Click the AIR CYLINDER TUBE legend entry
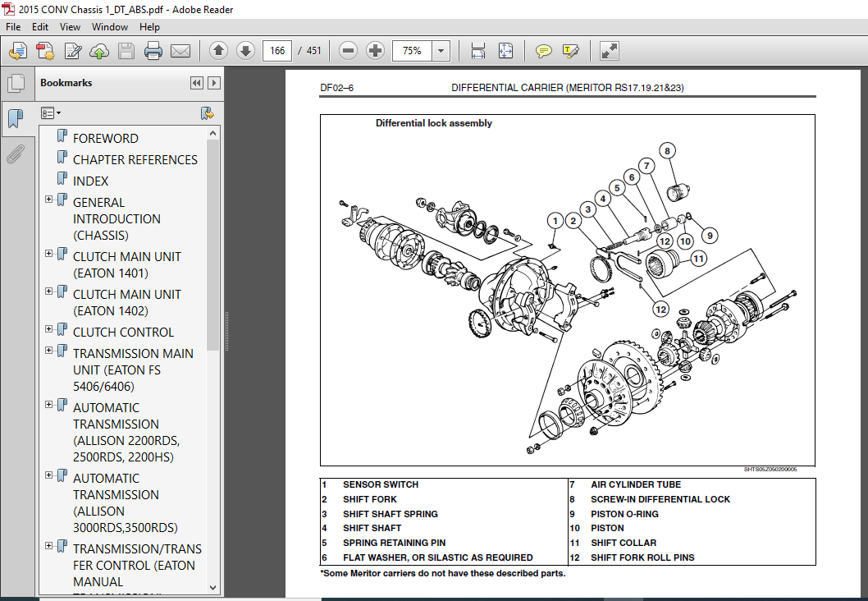This screenshot has height=601, width=868. pos(636,484)
